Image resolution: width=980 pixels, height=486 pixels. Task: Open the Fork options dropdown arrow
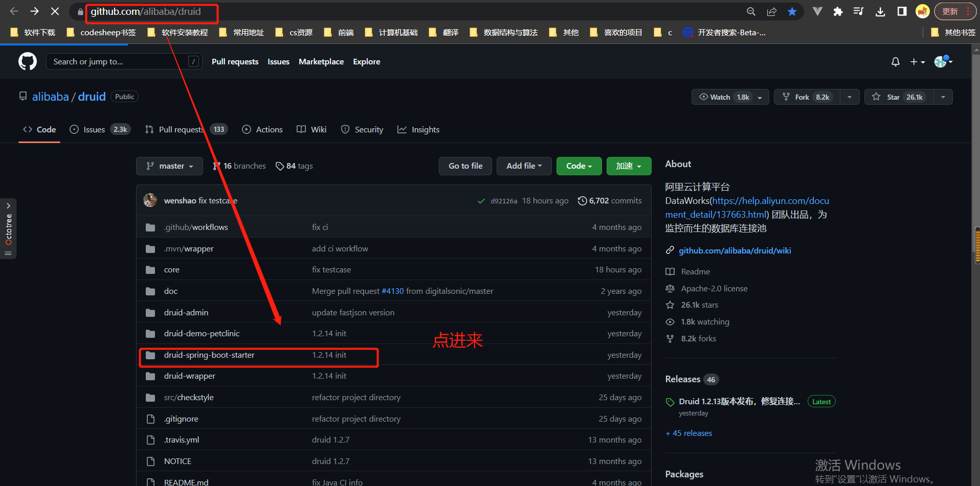point(850,97)
